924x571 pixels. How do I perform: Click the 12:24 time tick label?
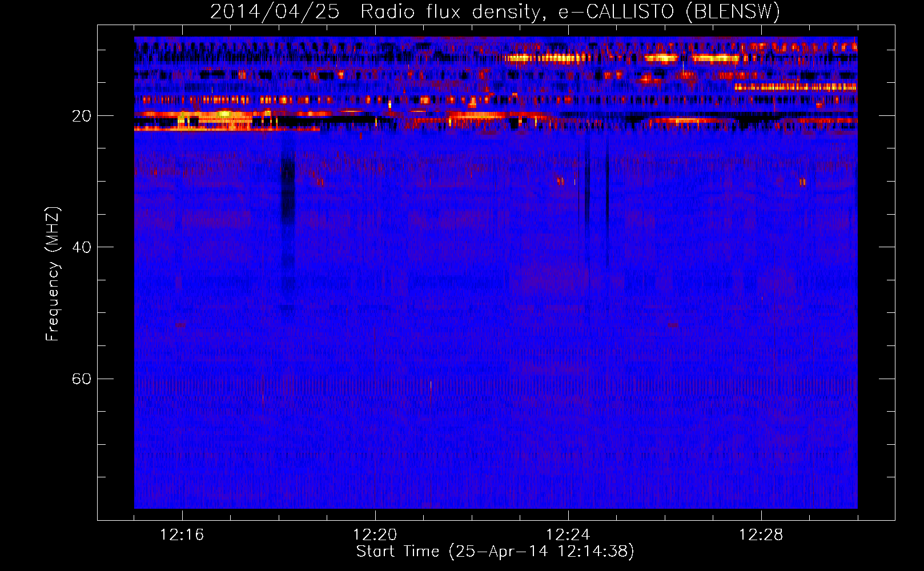point(568,535)
